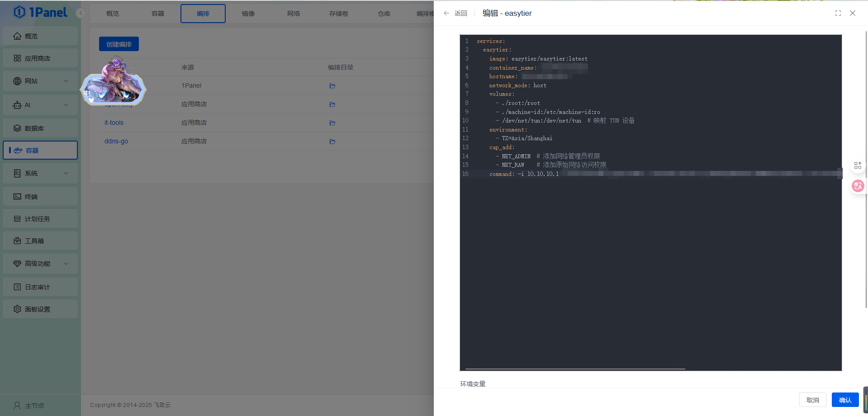Click the translate icon on right edge
The width and height of the screenshot is (868, 416).
coord(858,186)
